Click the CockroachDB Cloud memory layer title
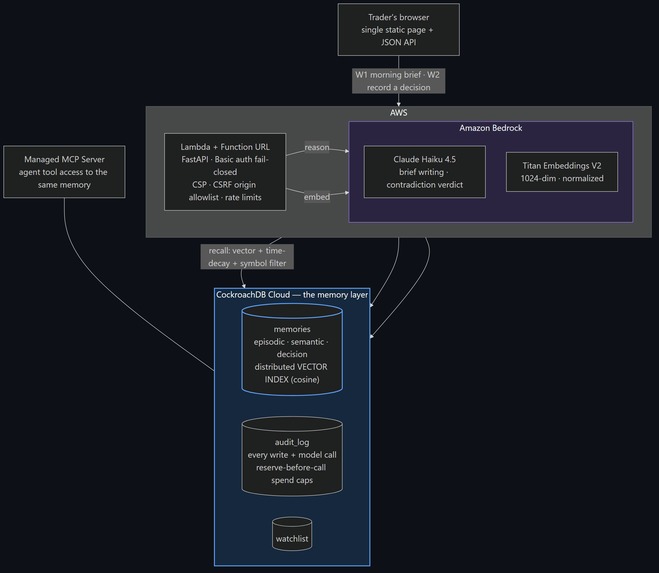Viewport: 659px width, 573px height. pos(292,295)
